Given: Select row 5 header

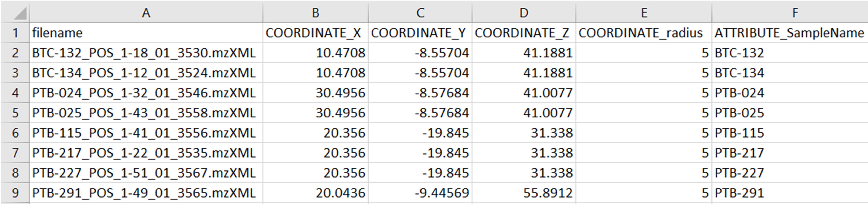Looking at the screenshot, I should coord(15,113).
